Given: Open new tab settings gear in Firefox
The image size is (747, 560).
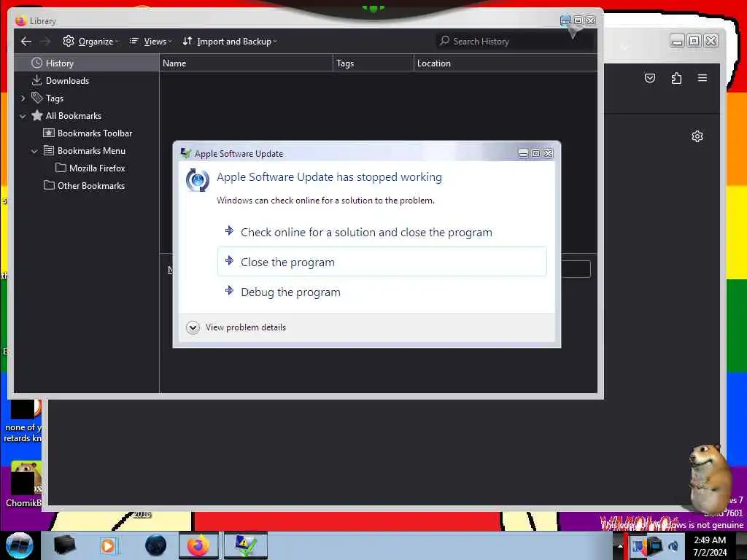Looking at the screenshot, I should tap(697, 136).
